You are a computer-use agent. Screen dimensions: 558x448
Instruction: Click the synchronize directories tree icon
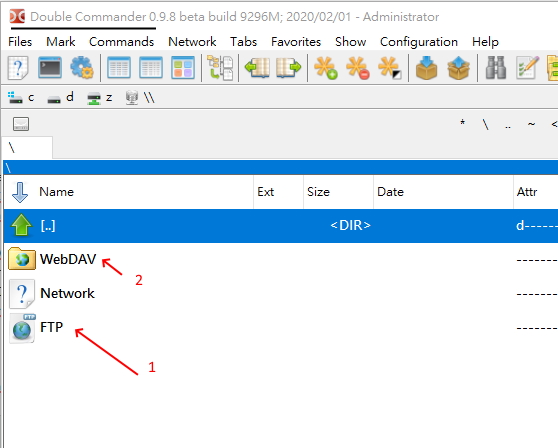(x=220, y=68)
